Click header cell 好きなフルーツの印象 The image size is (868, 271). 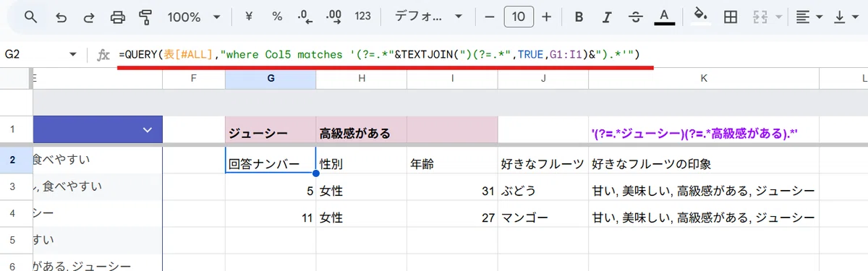(704, 160)
